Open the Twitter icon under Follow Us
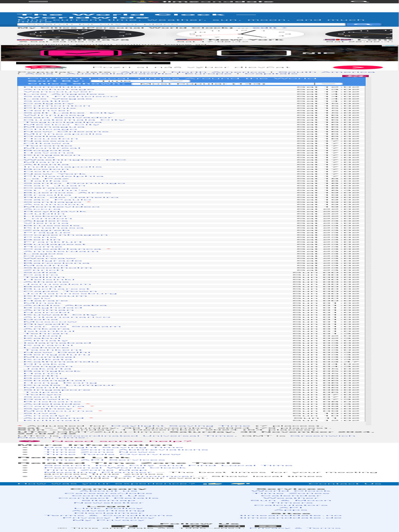Viewport: 399px width, 532px height. 161,526
